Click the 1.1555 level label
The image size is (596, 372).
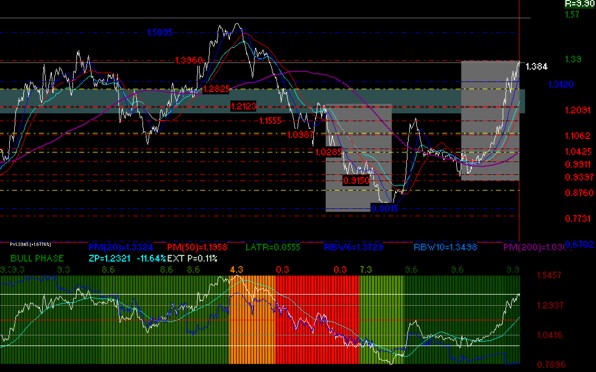tap(270, 121)
